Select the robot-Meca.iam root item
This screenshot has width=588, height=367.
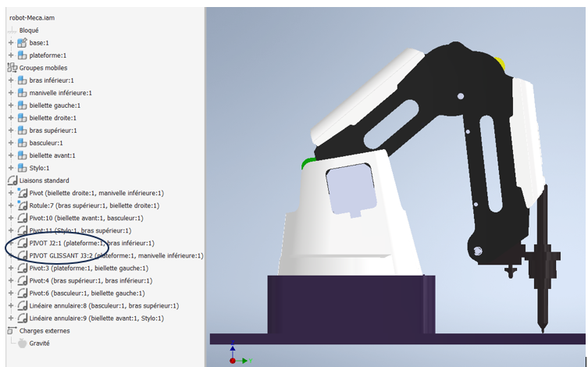point(32,18)
